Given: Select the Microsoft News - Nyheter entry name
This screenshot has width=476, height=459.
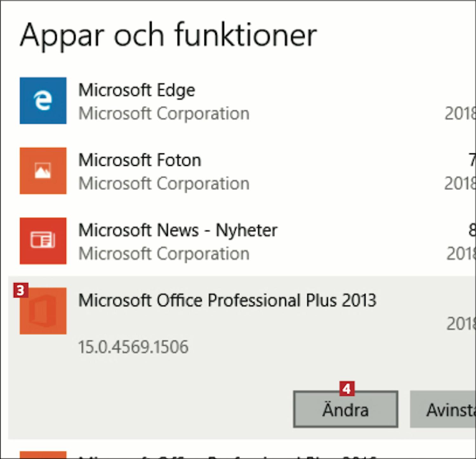Looking at the screenshot, I should click(x=178, y=231).
